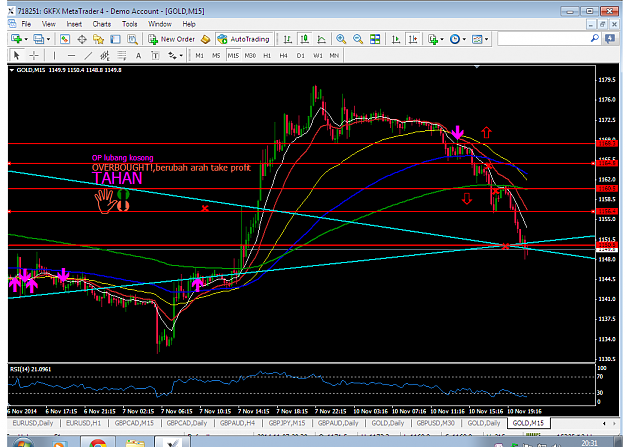Screen dimensions: 625x447
Task: Click the indicators list plus icon
Action: click(432, 39)
